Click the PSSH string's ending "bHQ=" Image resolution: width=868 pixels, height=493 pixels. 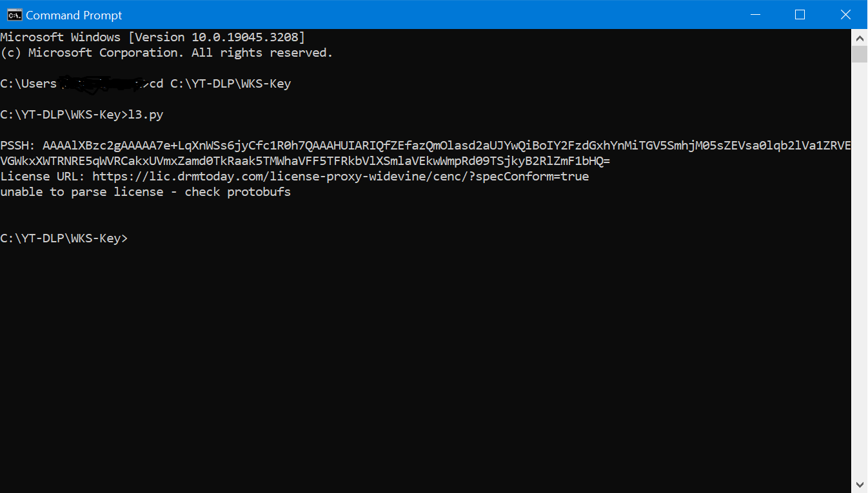tap(596, 161)
